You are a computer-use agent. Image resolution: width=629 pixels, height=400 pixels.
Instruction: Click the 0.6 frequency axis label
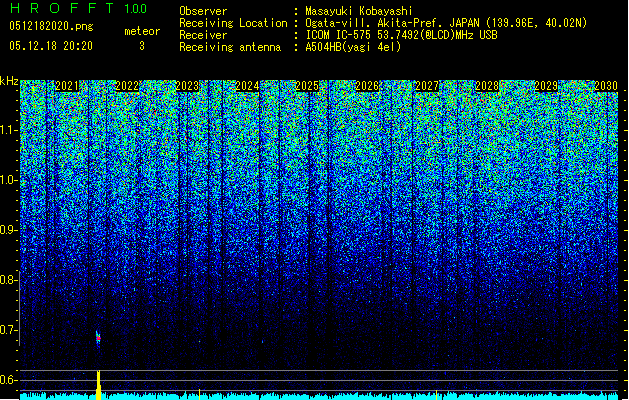8,380
